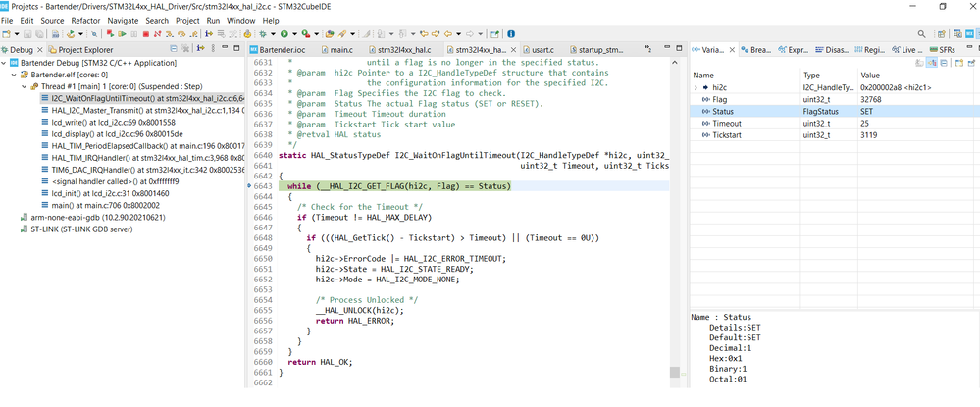Click the Step Return icon

(194, 33)
